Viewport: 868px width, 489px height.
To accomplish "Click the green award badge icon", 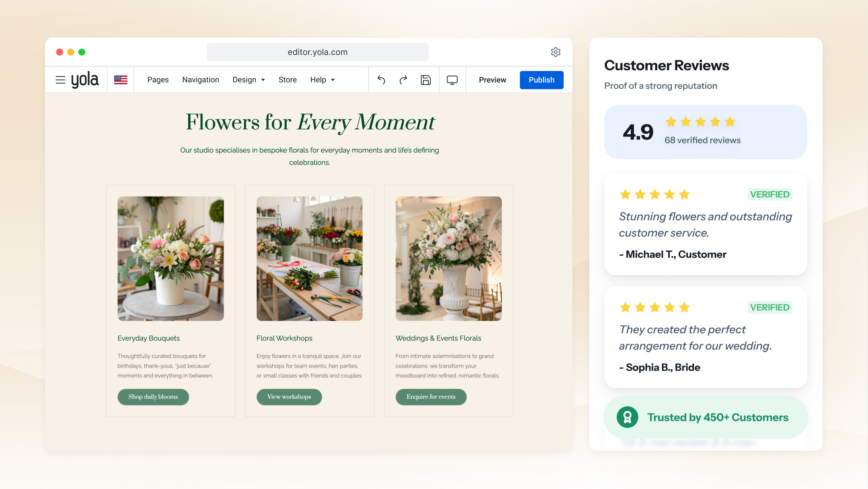I will click(x=627, y=417).
